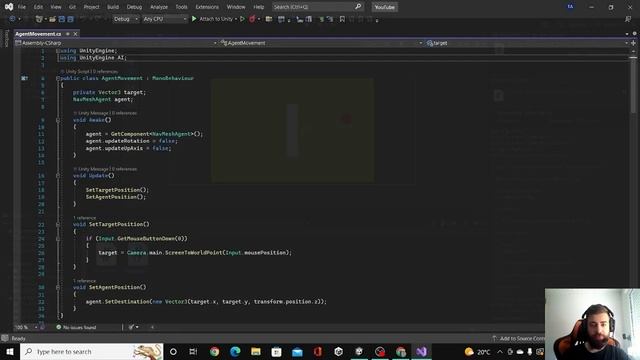The width and height of the screenshot is (640, 360).
Task: Collapse the Awake method outline
Action: 58,120
